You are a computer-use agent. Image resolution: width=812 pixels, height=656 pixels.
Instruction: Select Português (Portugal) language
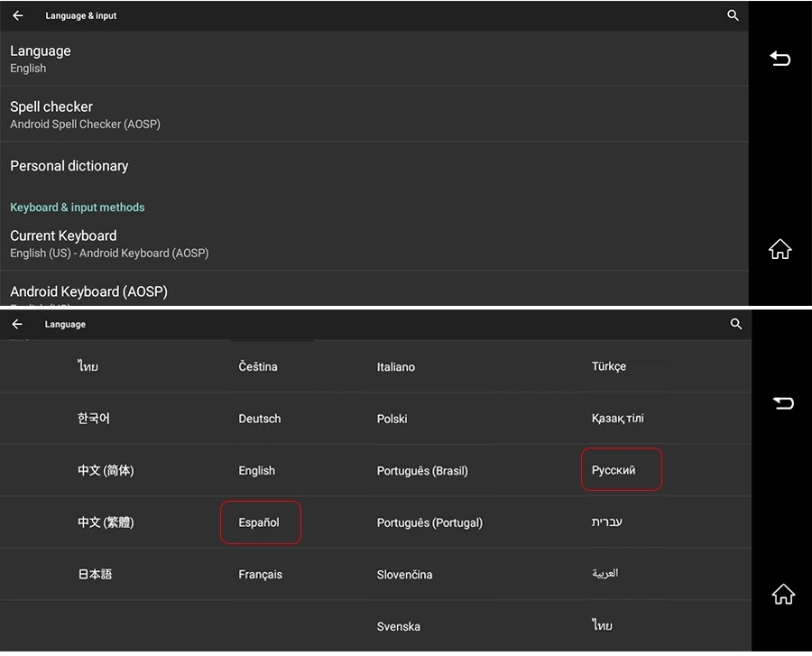429,522
